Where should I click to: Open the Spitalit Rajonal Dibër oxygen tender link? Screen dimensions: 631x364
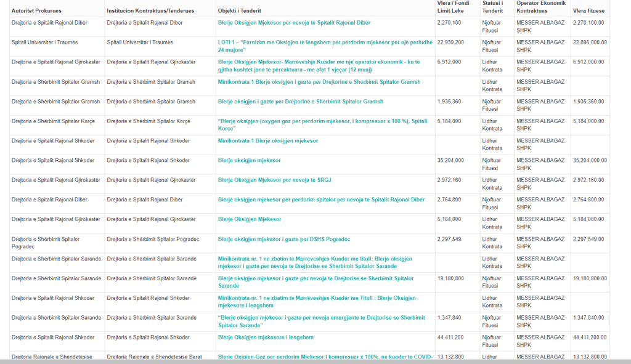294,23
